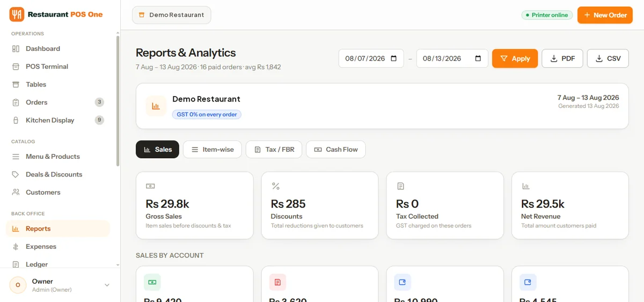The image size is (644, 302).
Task: Open the end date calendar picker icon
Action: click(478, 58)
